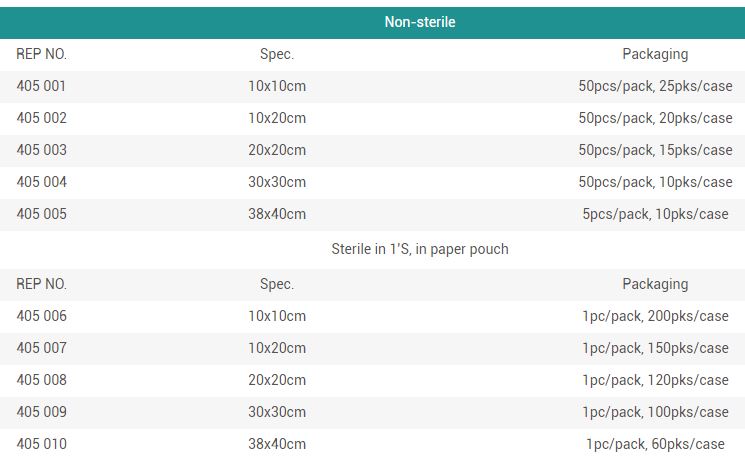Image resolution: width=745 pixels, height=474 pixels.
Task: Click 50pcs/pack, 20pks/case packaging cell
Action: [655, 118]
